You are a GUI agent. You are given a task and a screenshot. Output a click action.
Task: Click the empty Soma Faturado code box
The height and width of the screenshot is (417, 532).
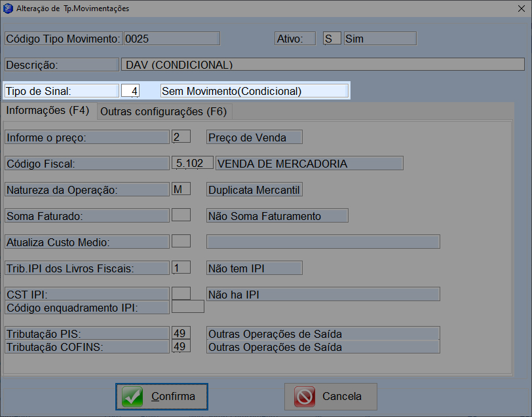click(180, 215)
